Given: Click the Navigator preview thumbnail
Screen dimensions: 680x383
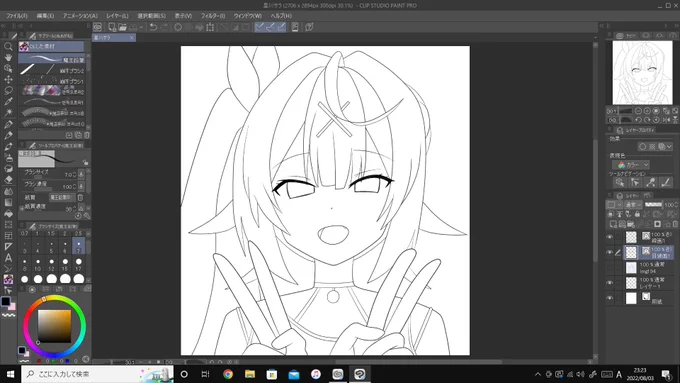Looking at the screenshot, I should point(642,73).
